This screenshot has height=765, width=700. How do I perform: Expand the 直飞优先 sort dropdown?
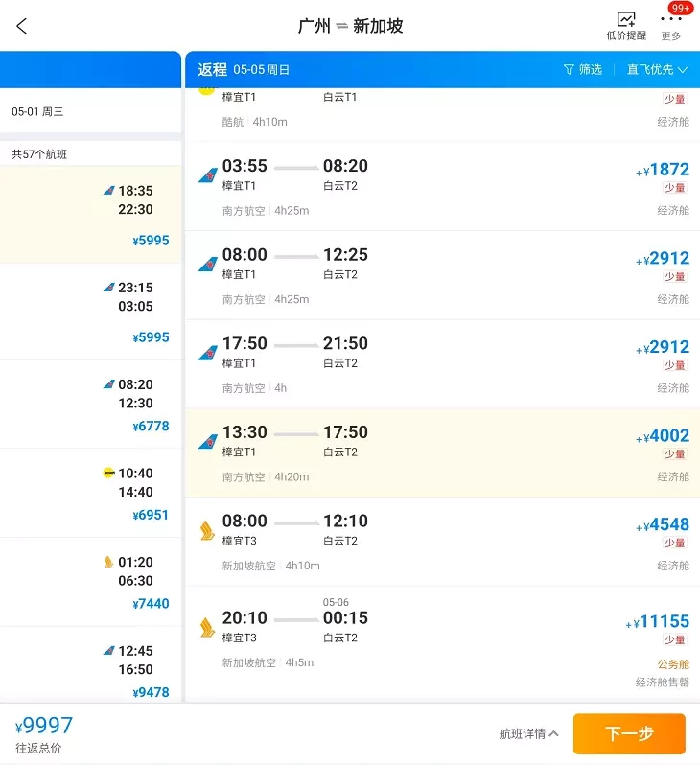coord(657,70)
